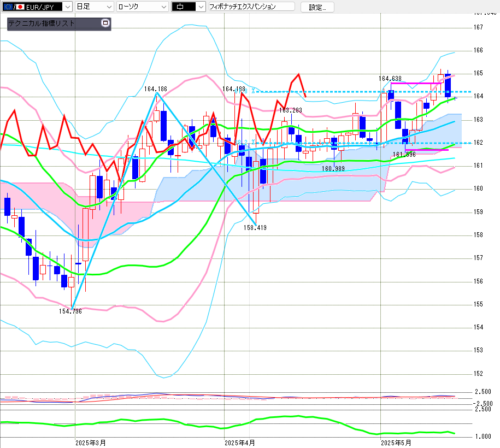
Task: Click the 161.596 price label
Action: click(x=404, y=155)
